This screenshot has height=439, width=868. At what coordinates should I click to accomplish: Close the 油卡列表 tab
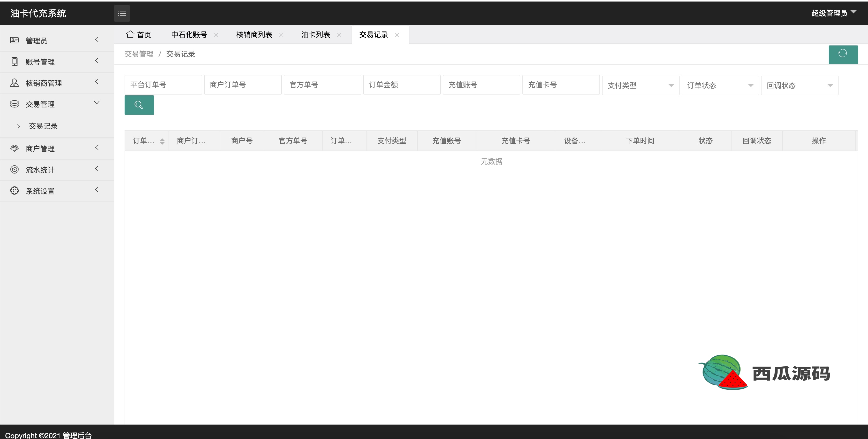[x=339, y=35]
